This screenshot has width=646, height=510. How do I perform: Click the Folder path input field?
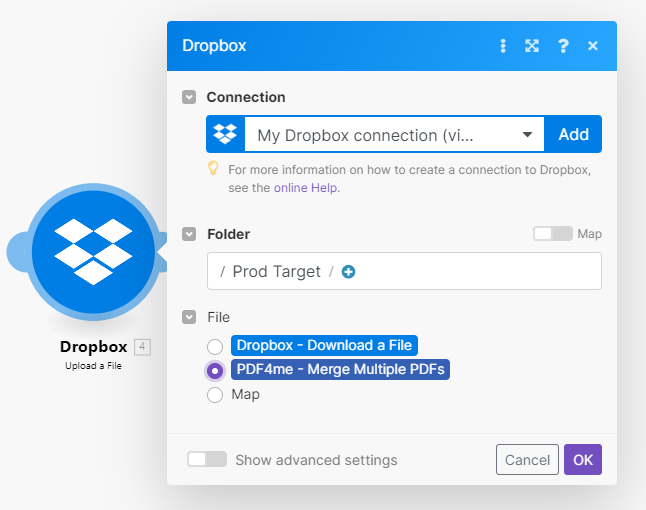404,271
